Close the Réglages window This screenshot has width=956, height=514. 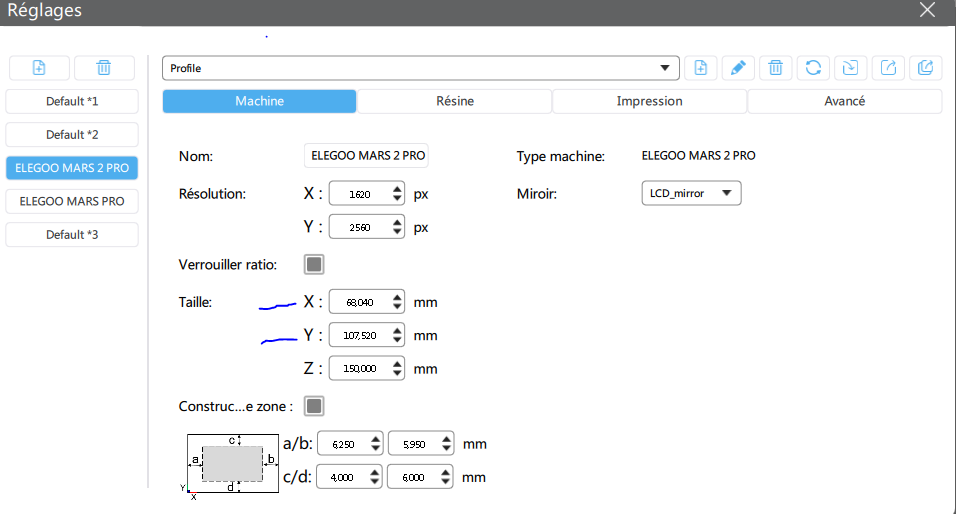tap(927, 10)
